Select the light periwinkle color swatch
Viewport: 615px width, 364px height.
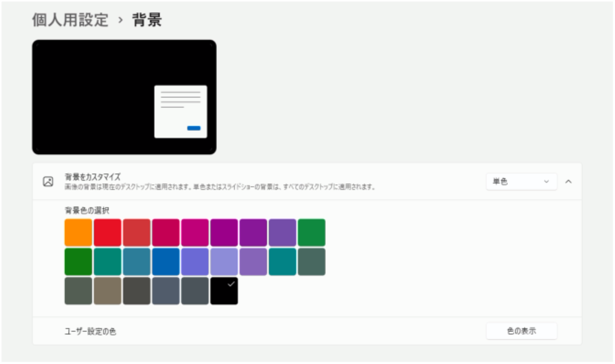tap(224, 261)
